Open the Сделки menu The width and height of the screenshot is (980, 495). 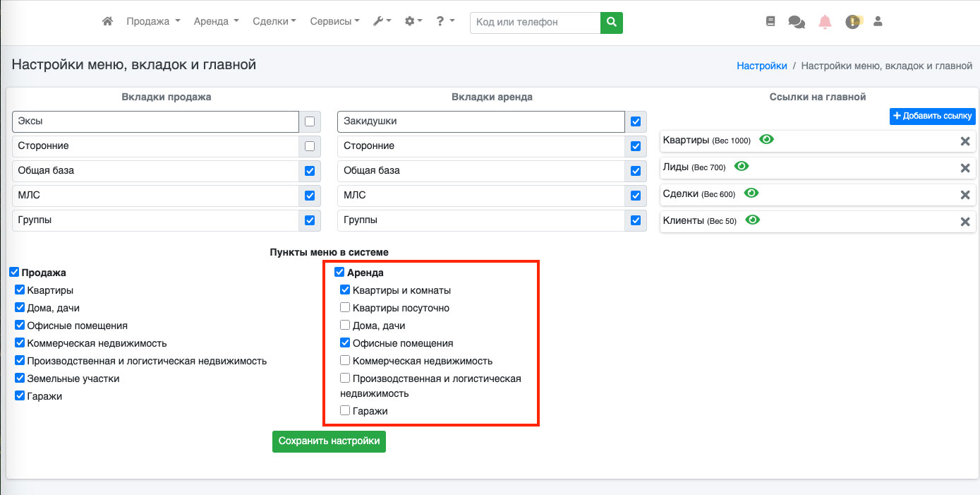coord(274,22)
